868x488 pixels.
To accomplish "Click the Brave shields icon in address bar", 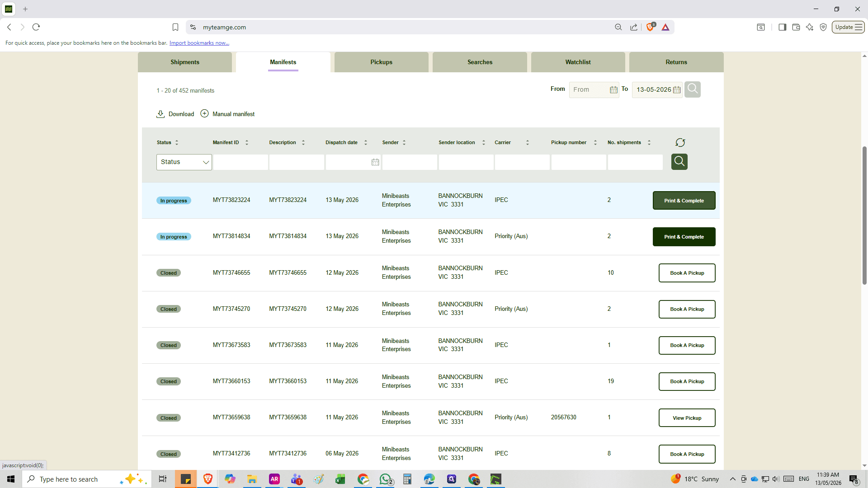I will click(650, 27).
